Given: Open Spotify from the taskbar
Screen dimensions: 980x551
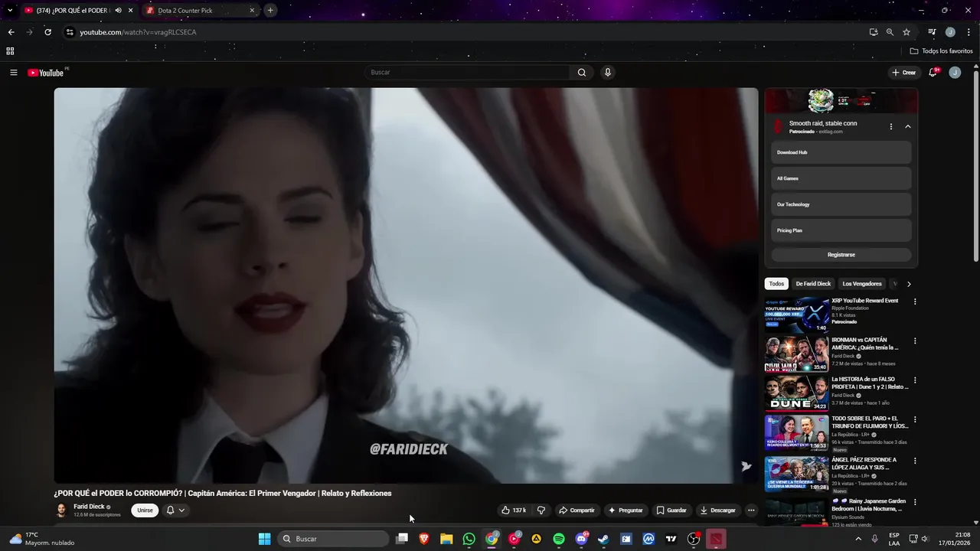Looking at the screenshot, I should pyautogui.click(x=559, y=539).
